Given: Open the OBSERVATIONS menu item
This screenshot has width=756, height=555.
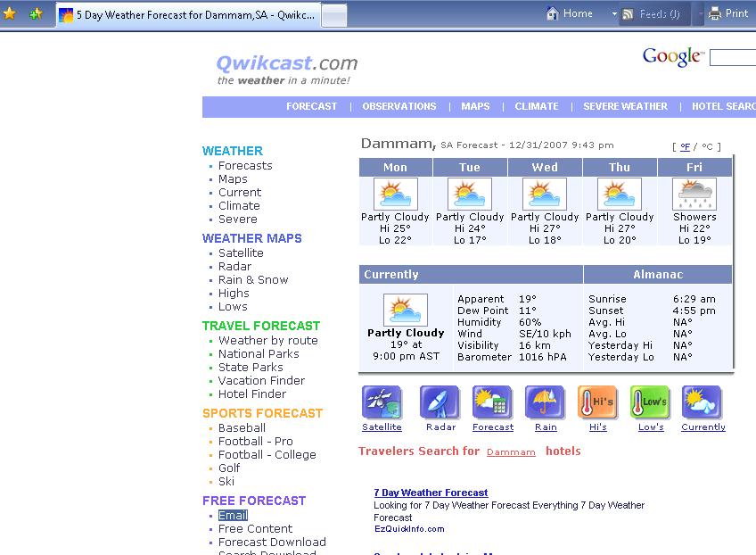Looking at the screenshot, I should (x=399, y=106).
